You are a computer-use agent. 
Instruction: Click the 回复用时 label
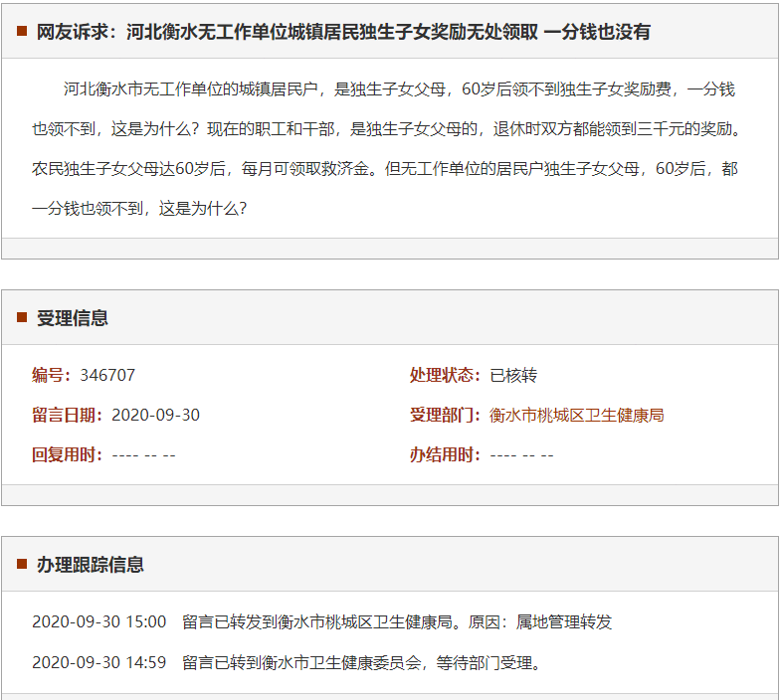point(68,454)
